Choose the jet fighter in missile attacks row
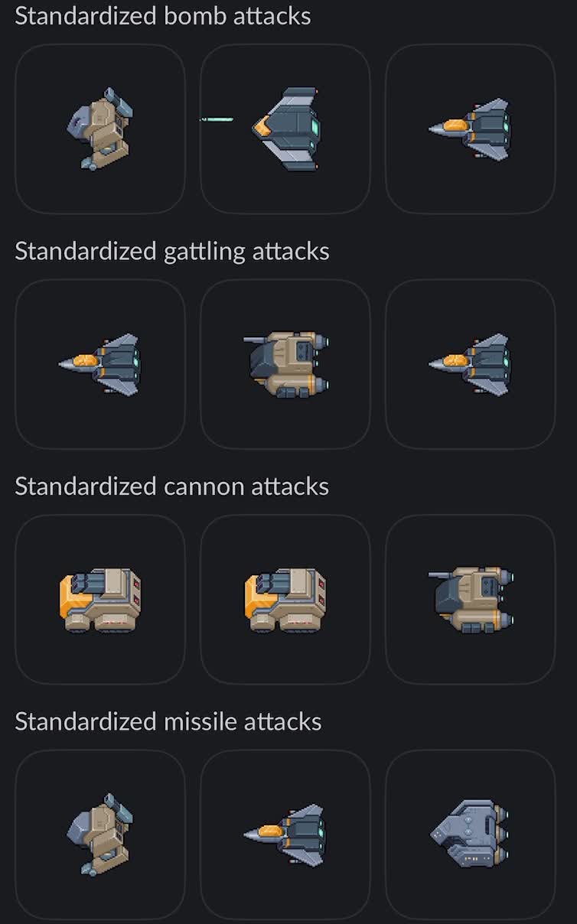The image size is (577, 924). 285,835
